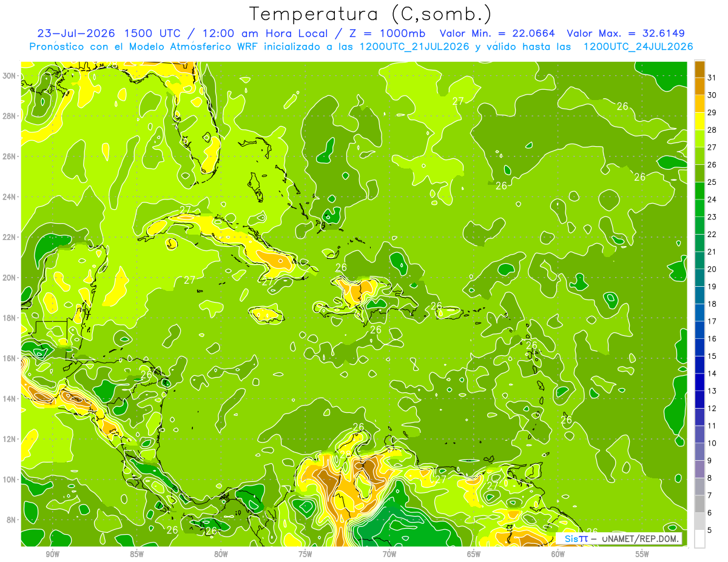Screen dimensions: 728x562
Task: Click the orange legend swatch between 30 and 31
Action: tap(699, 86)
